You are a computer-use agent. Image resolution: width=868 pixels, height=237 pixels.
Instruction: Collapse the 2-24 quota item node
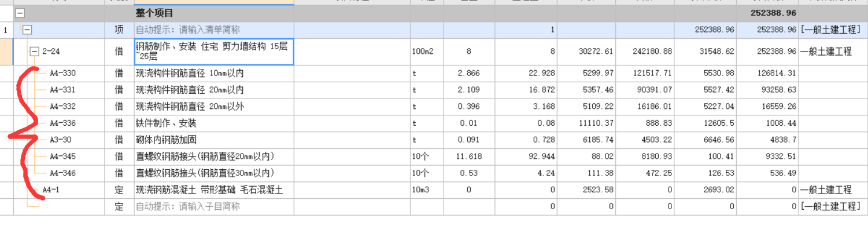[x=34, y=52]
